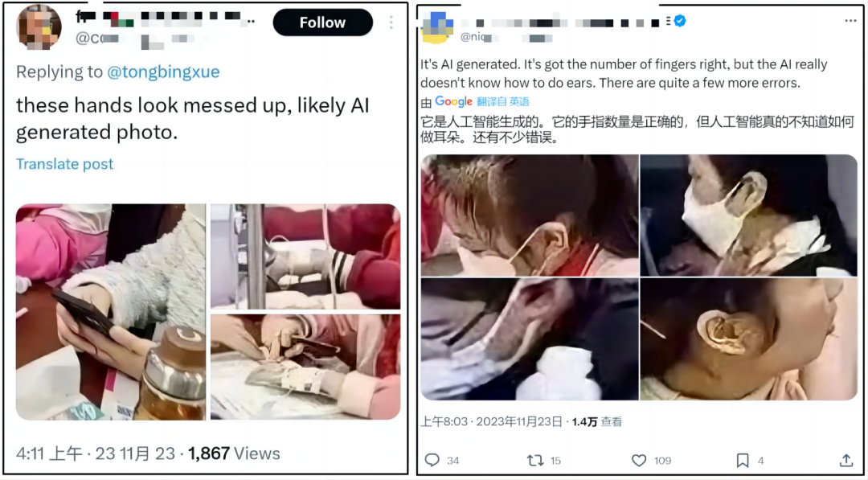Open the bottom-right close-up ear photo

coord(748,338)
